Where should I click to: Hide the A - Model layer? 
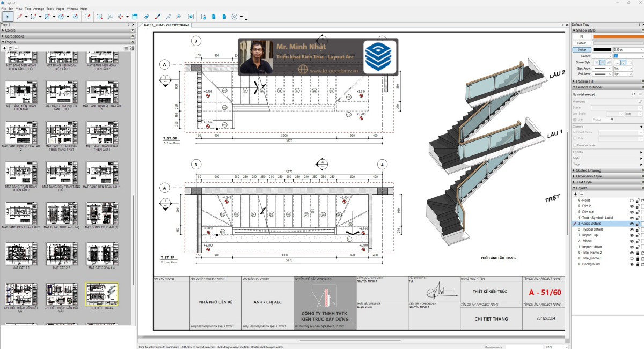[632, 241]
